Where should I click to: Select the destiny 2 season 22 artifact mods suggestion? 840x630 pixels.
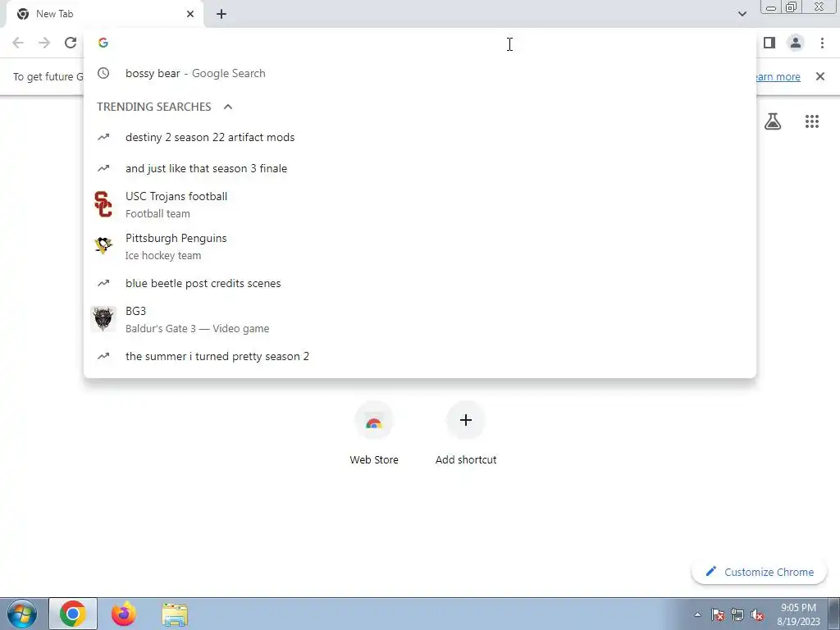pyautogui.click(x=420, y=138)
